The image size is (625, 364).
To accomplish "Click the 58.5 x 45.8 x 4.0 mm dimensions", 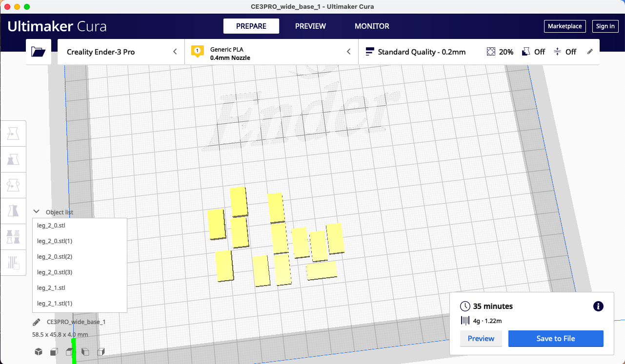I will (x=60, y=335).
